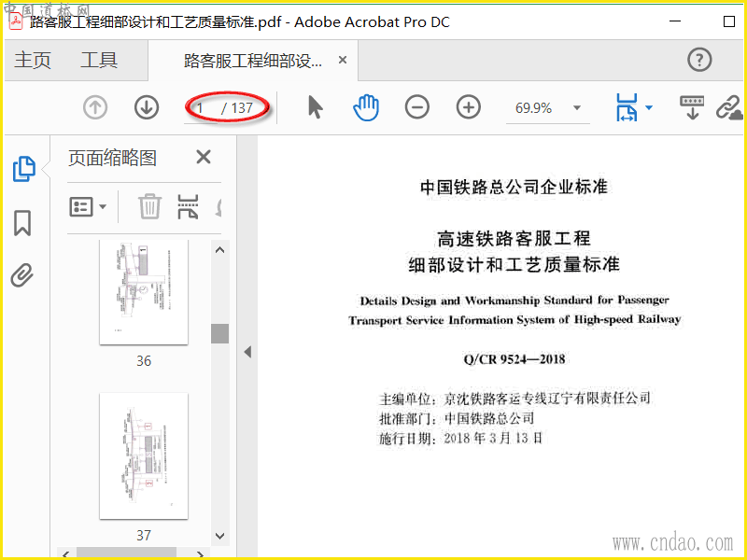Click the 主编单位 line in document
The image size is (747, 560).
[514, 399]
